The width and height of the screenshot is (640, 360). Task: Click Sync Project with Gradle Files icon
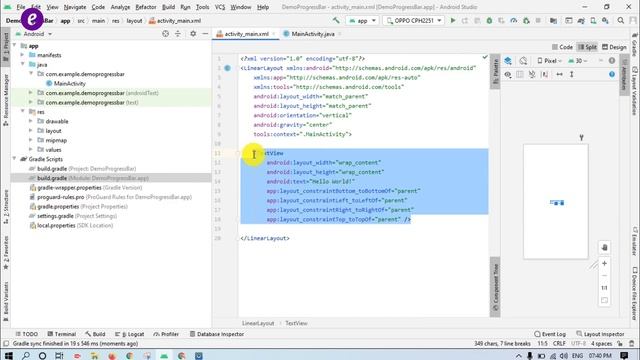coord(581,20)
